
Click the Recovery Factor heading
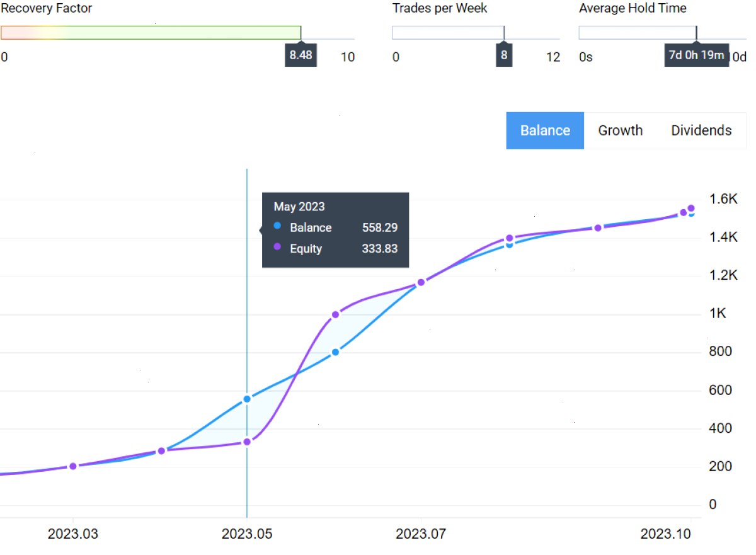(x=47, y=8)
